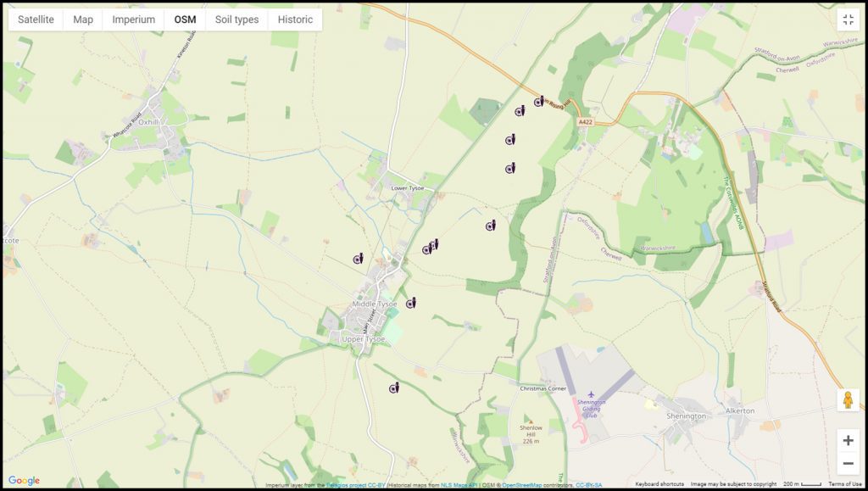The image size is (868, 491).
Task: Select the westernmost marker near Middle Tysoe
Action: tap(357, 257)
